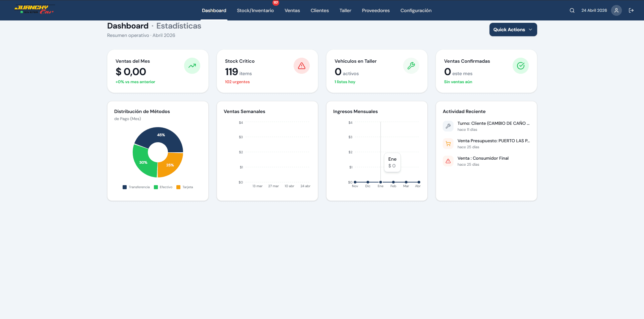
Task: Click the Efectivo legend color swatch
Action: [x=156, y=187]
